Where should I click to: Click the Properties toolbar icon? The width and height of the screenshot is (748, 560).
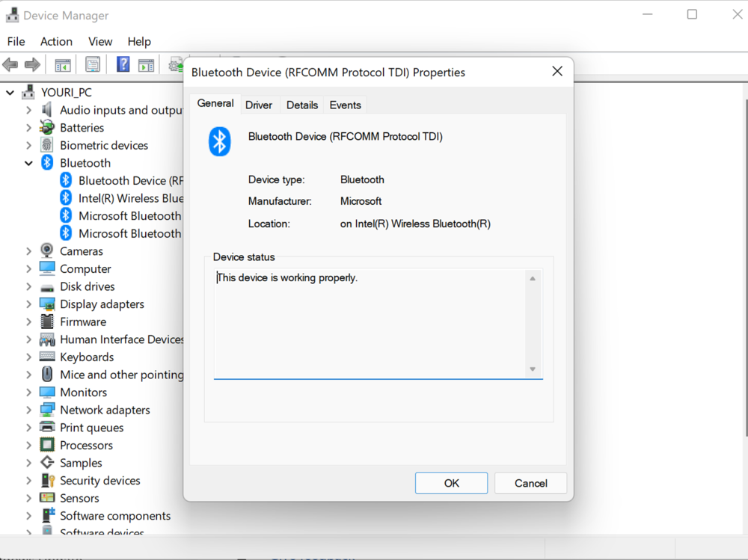tap(93, 65)
